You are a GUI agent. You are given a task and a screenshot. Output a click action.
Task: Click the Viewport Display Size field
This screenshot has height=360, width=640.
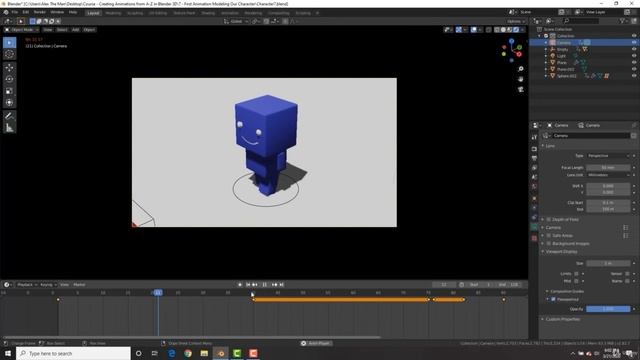[608, 264]
